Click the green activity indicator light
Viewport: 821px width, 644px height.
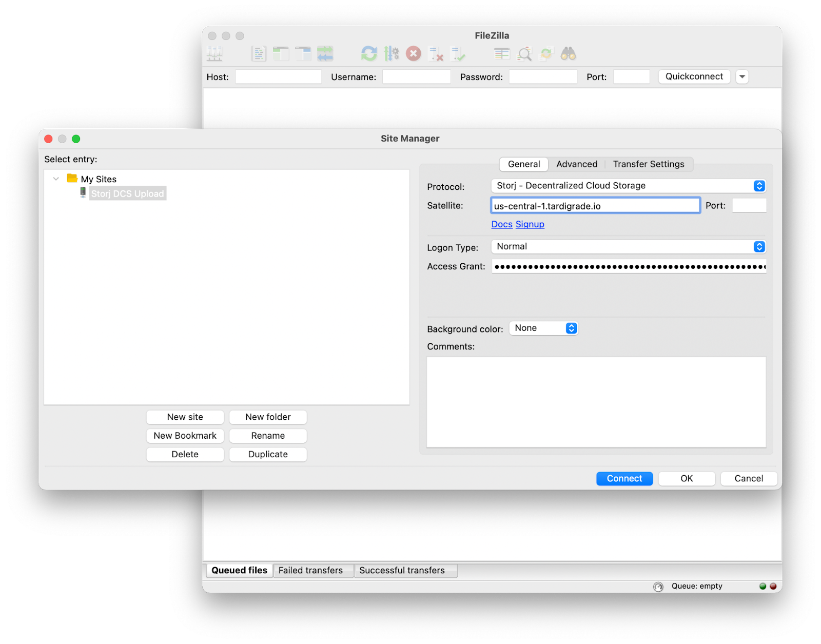click(x=763, y=586)
